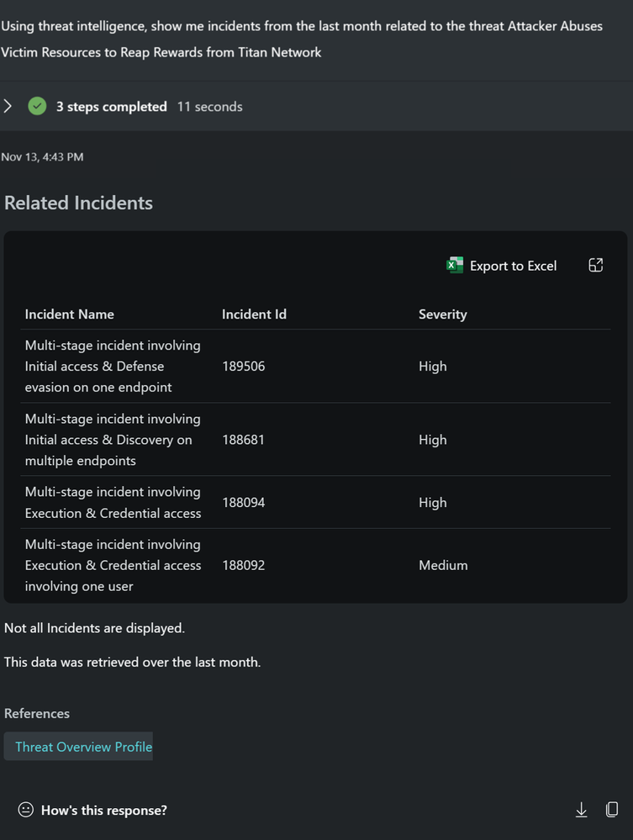Select the Medium severity incident 188092

point(315,565)
